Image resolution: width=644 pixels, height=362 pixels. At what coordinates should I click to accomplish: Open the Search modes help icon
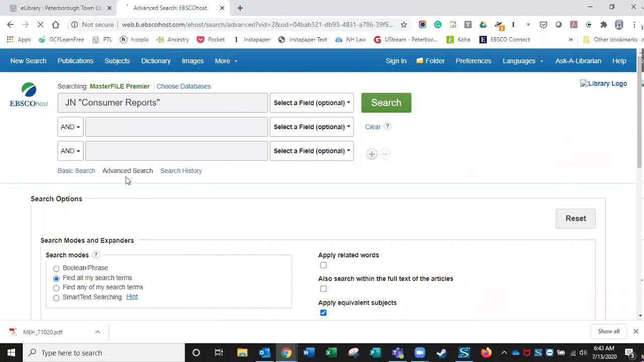(x=96, y=255)
